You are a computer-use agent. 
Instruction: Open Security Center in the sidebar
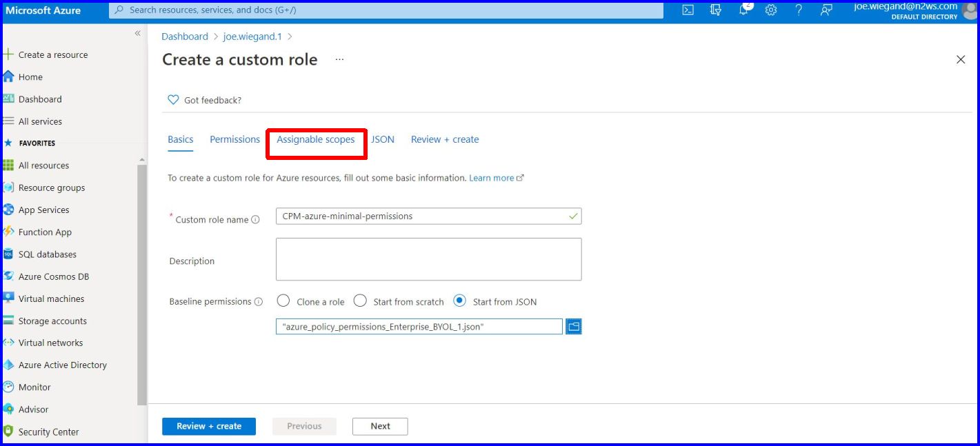48,432
